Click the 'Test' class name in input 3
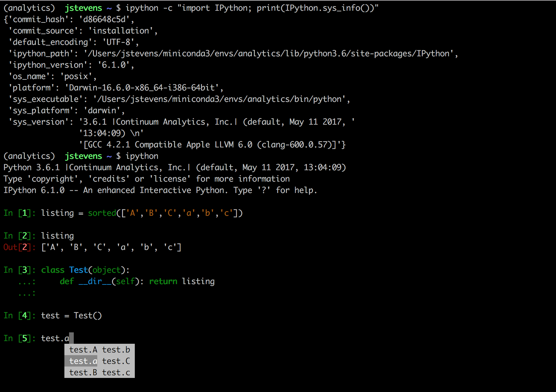The width and height of the screenshot is (556, 392). point(78,270)
